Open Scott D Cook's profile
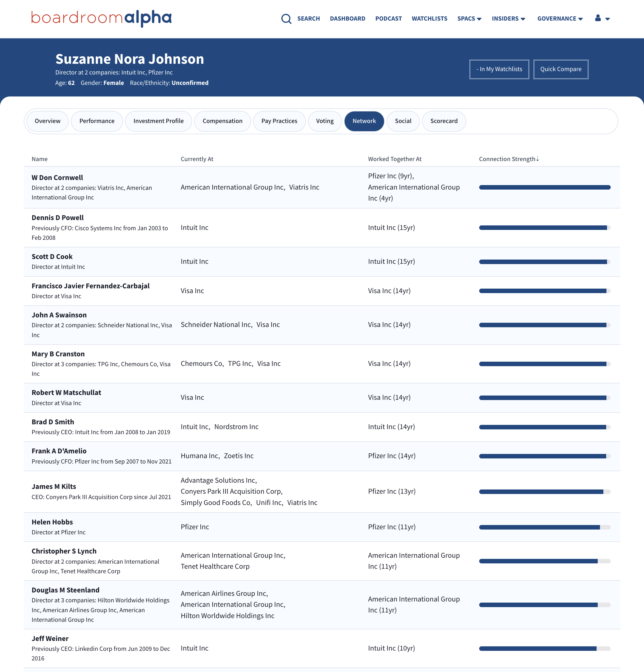Viewport: 644px width, 672px height. click(x=52, y=256)
